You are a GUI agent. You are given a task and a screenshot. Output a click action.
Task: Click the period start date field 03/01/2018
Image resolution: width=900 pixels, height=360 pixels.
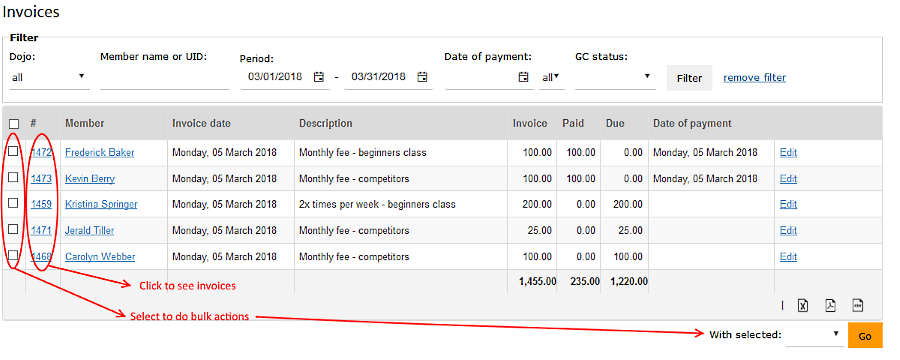pos(275,77)
